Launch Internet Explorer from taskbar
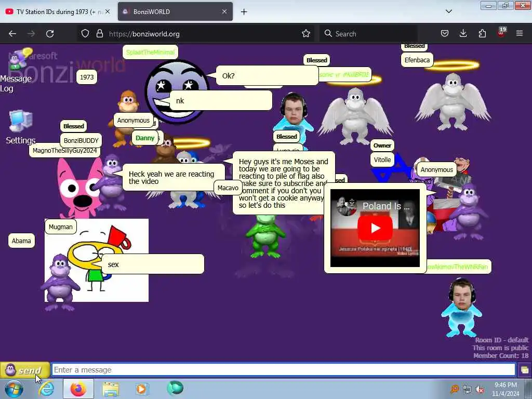 pos(46,389)
